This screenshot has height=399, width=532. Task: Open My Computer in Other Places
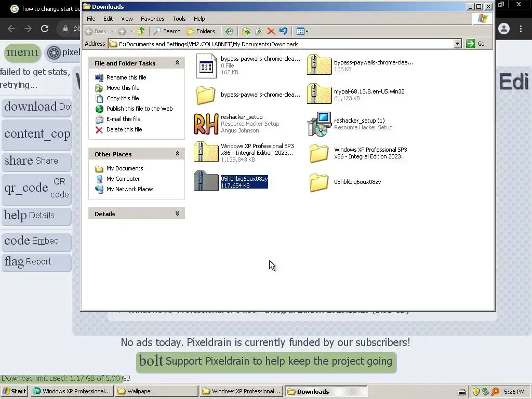[123, 179]
